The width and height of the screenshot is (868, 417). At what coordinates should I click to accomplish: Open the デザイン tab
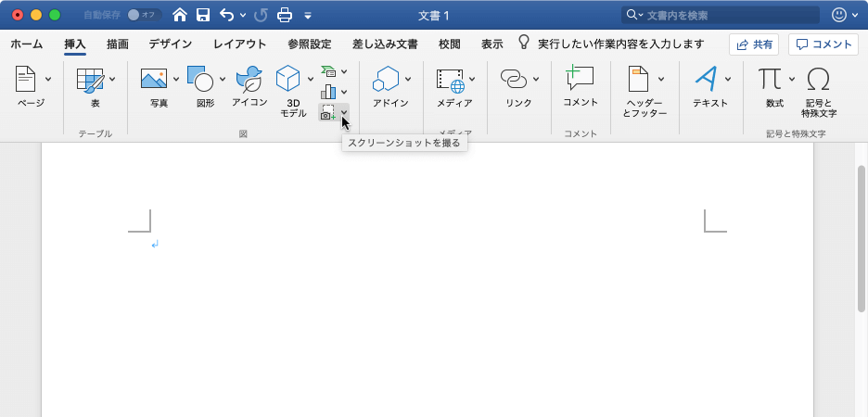(x=171, y=44)
